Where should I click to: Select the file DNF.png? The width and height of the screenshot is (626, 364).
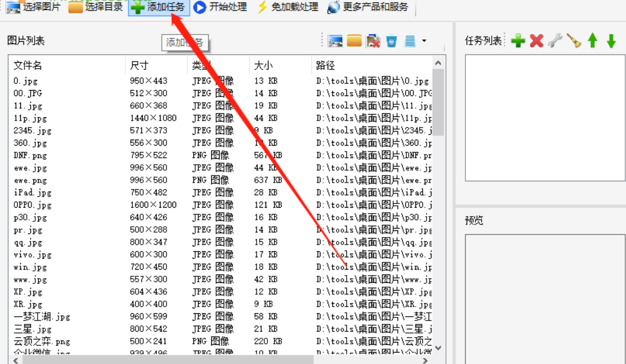point(30,155)
